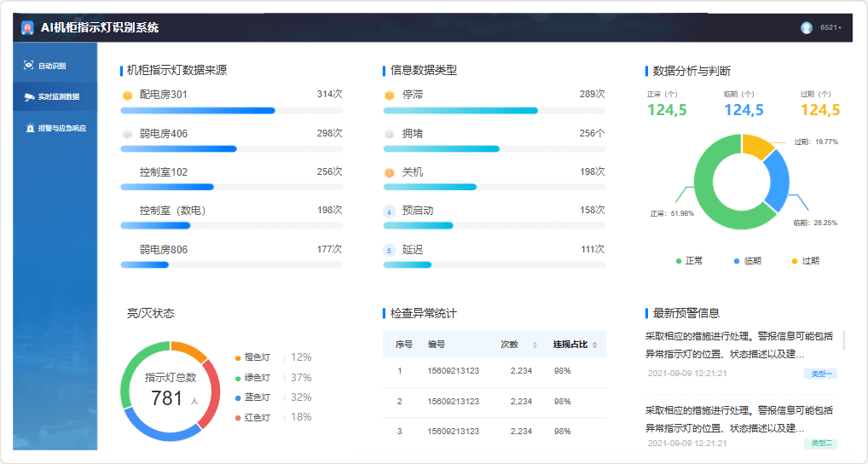
Task: Click the AI system logo icon
Action: click(x=27, y=27)
